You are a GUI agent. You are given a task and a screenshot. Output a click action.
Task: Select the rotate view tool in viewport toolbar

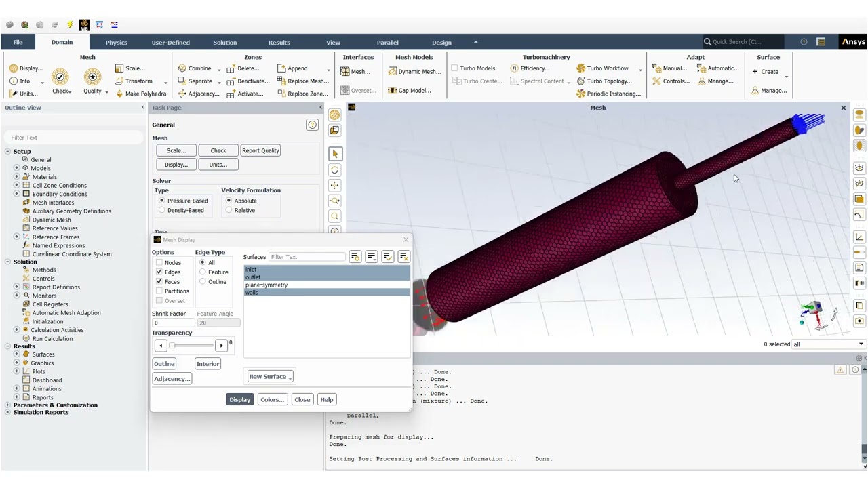(x=334, y=170)
